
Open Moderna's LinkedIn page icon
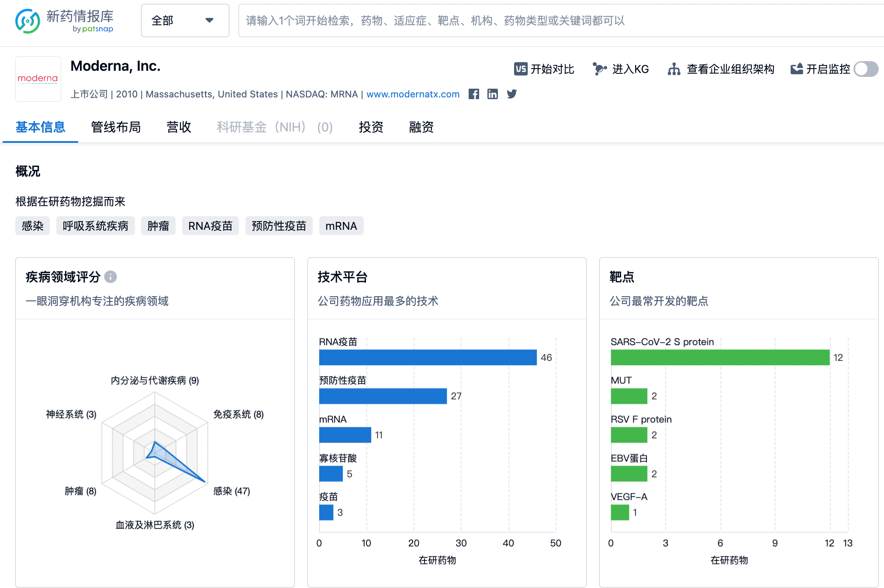[492, 94]
